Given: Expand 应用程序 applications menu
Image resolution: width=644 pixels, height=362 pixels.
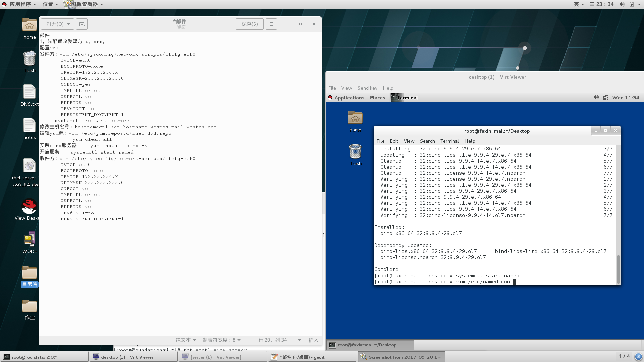Looking at the screenshot, I should [19, 4].
